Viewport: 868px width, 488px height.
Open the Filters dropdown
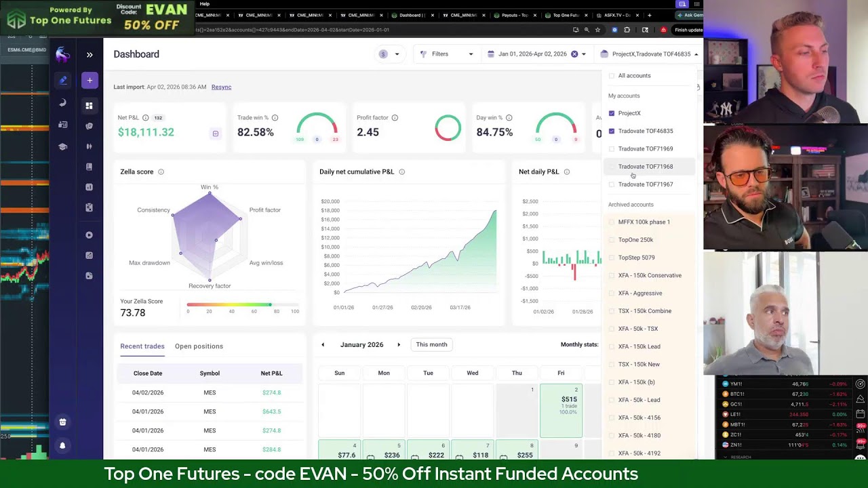point(446,54)
